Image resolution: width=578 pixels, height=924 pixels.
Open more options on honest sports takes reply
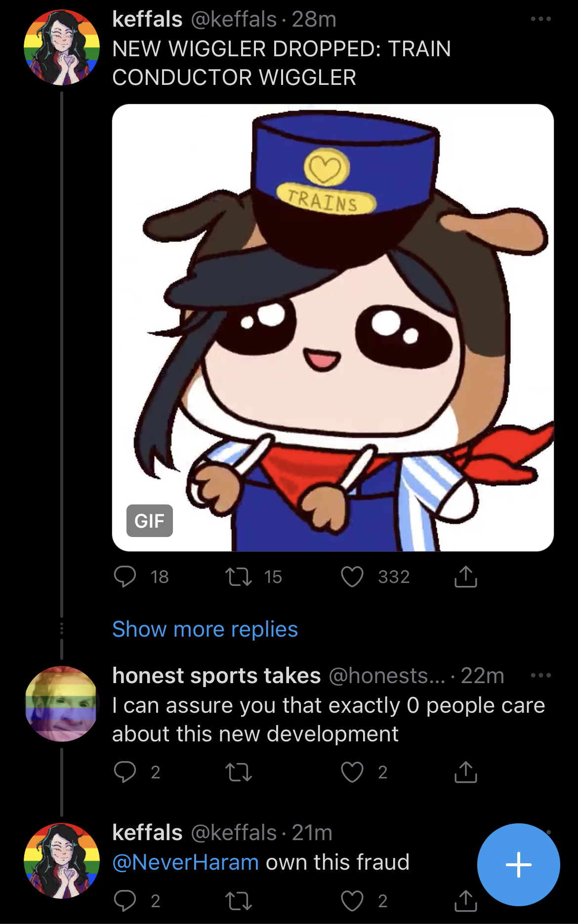point(540,675)
